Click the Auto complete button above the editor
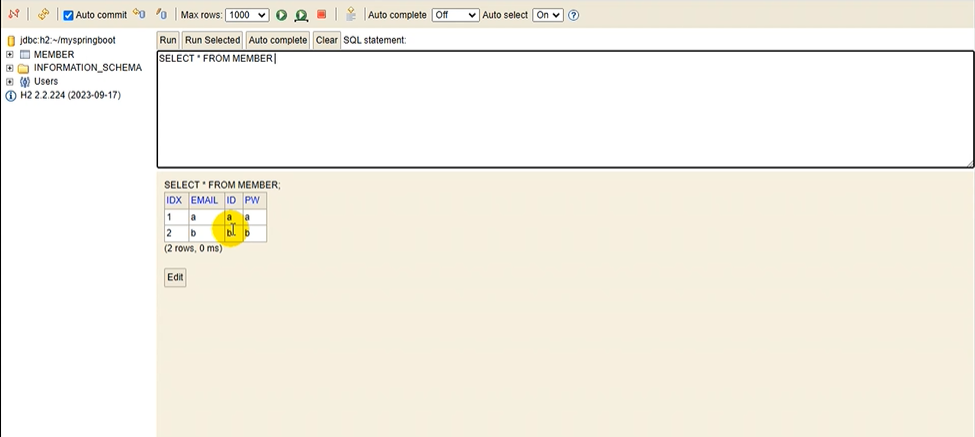This screenshot has height=437, width=975. pos(278,40)
